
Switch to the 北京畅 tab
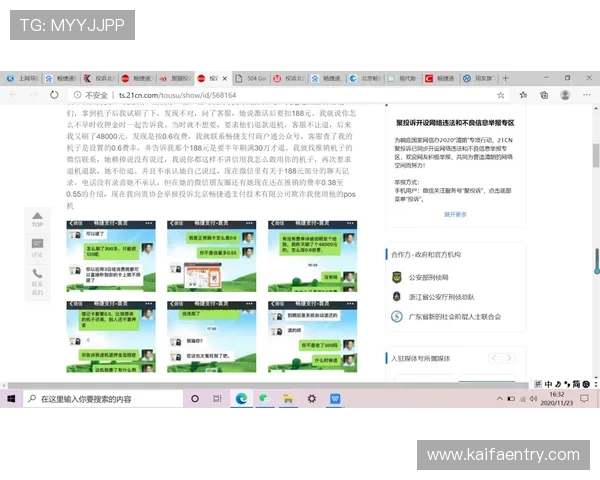pos(365,78)
